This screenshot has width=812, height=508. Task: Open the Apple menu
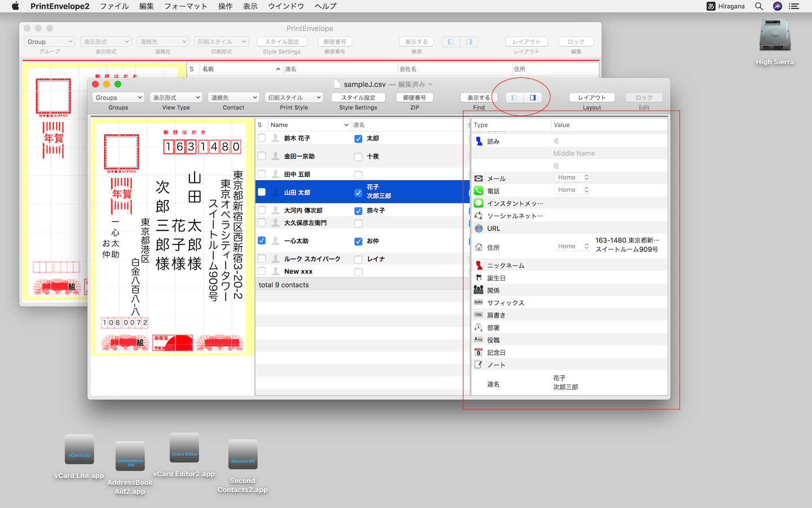15,6
